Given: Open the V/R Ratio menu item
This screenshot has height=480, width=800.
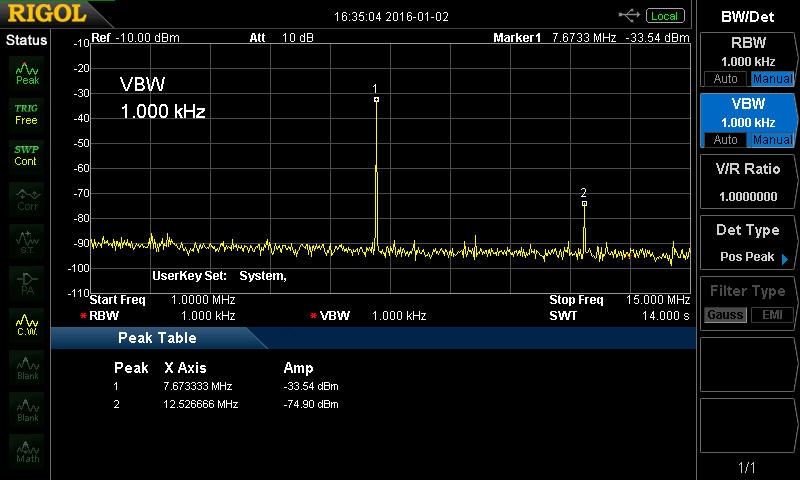Looking at the screenshot, I should pos(747,182).
